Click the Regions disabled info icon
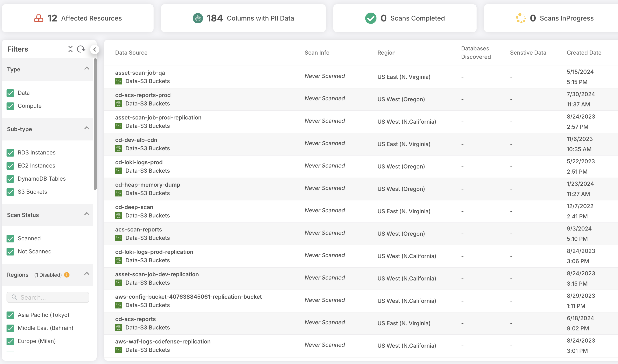 67,275
